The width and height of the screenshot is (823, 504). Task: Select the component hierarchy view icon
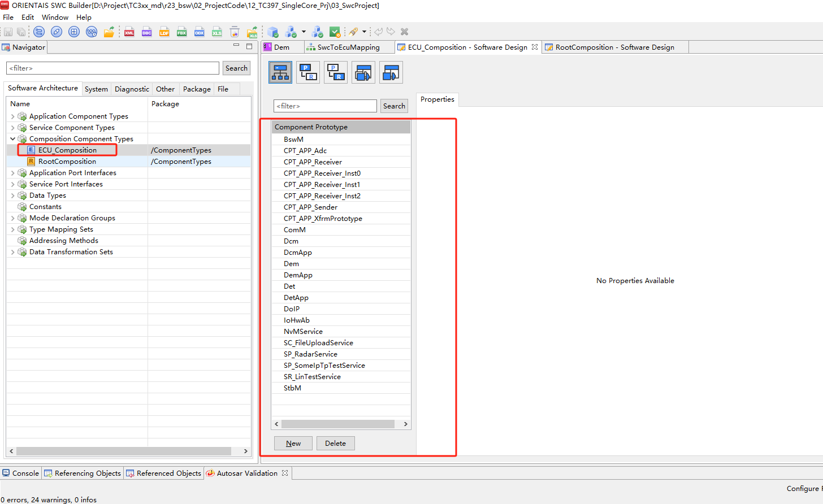click(x=280, y=72)
